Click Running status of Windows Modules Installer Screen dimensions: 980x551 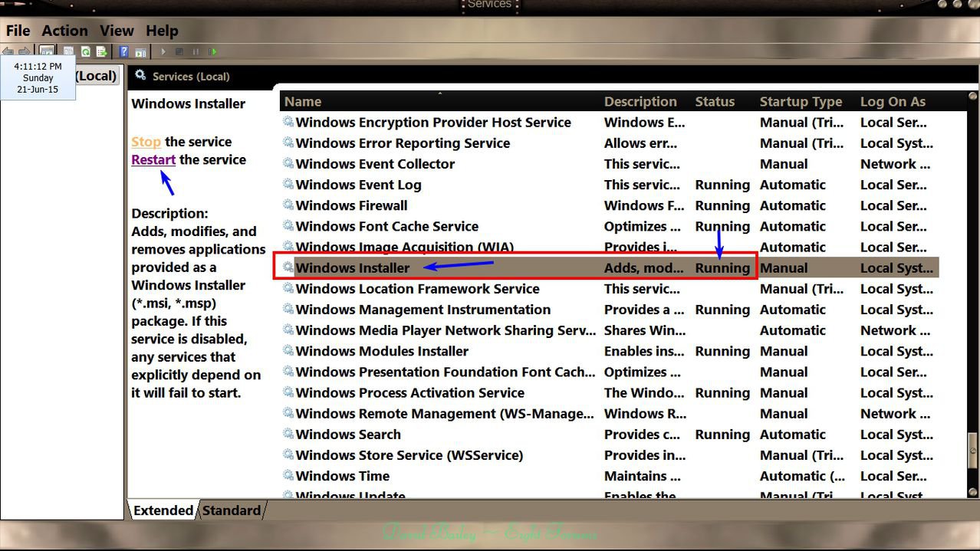point(722,351)
